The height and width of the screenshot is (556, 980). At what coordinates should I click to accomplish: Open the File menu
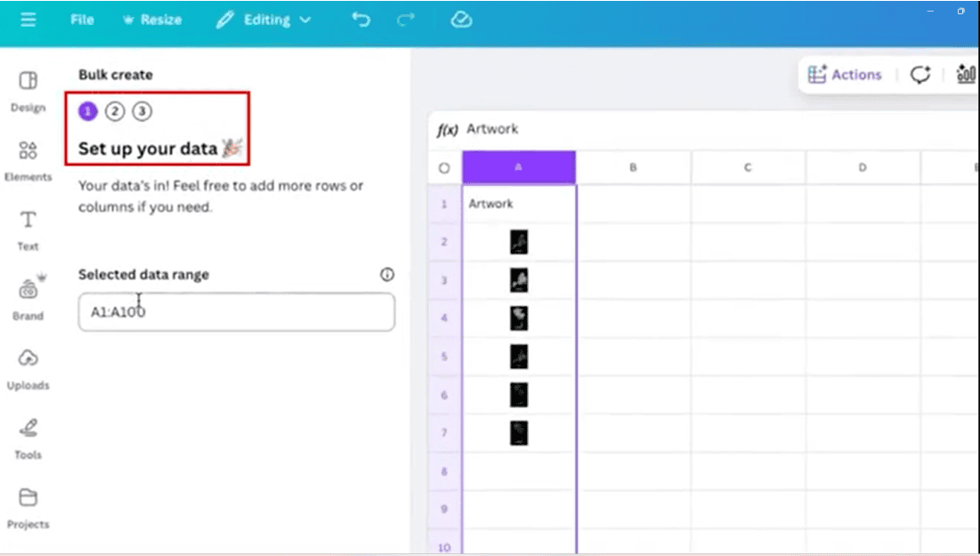[x=82, y=20]
